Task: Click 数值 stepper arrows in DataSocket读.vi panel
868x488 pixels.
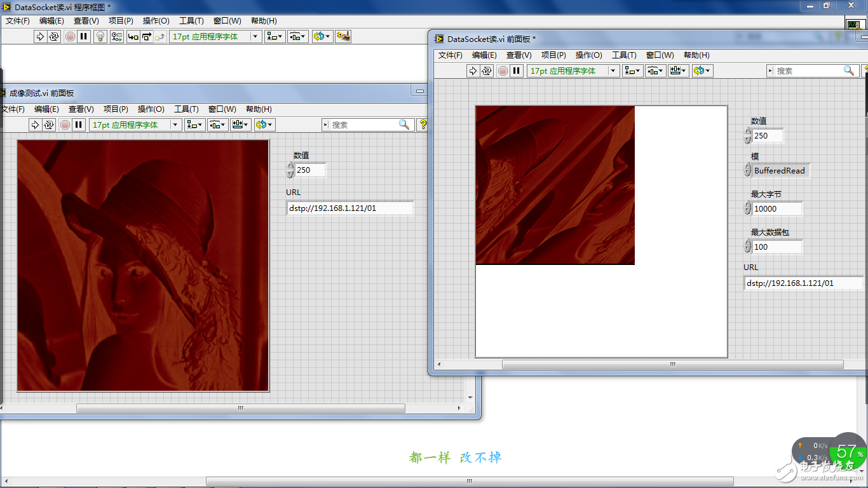Action: click(748, 135)
